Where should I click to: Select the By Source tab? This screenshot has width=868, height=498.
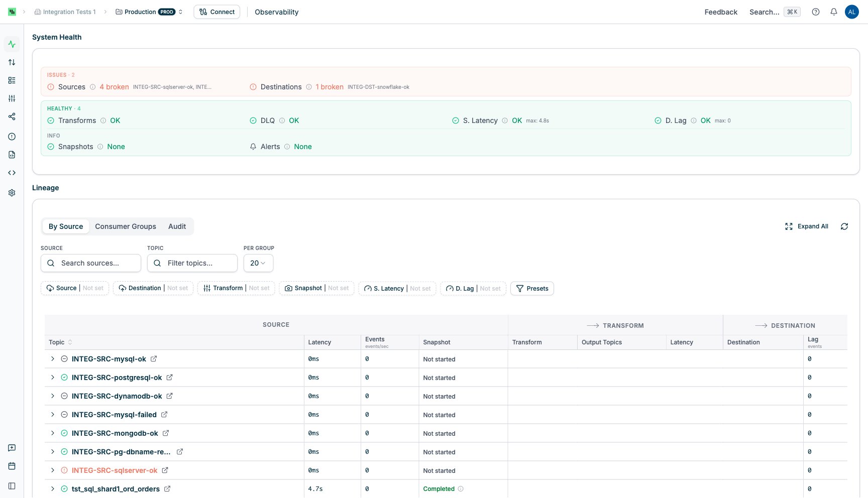(x=66, y=226)
